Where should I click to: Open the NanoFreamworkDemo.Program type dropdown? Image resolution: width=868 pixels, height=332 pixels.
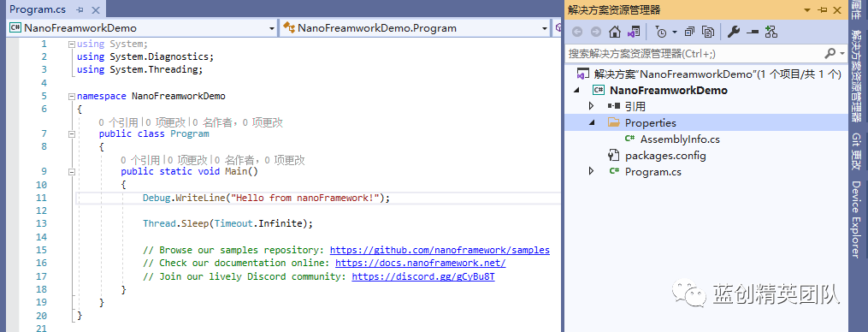coord(545,28)
